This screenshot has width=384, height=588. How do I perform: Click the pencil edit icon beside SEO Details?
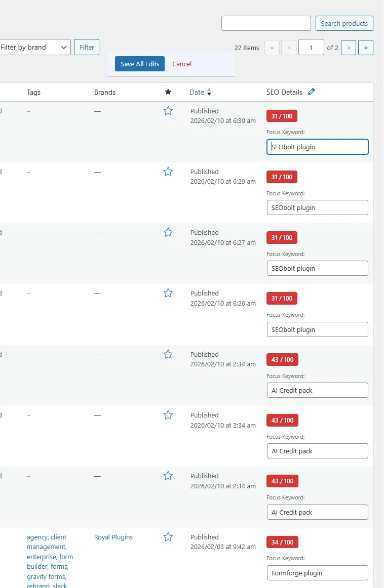311,92
